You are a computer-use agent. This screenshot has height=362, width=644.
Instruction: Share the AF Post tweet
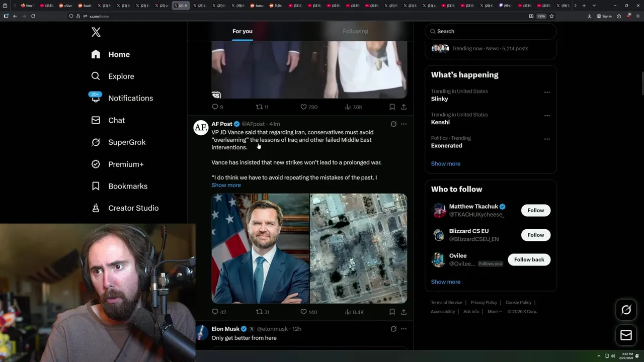click(404, 312)
